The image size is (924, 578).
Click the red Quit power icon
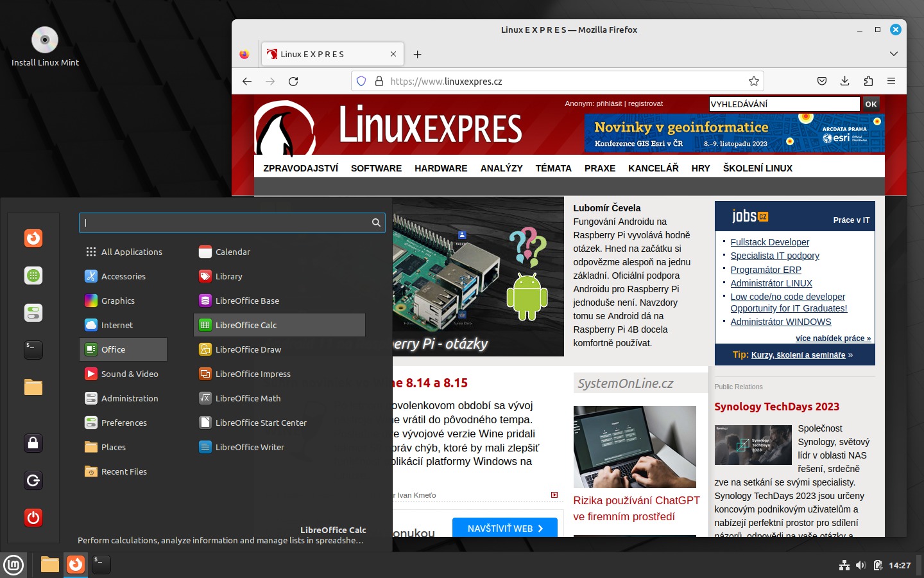click(33, 518)
